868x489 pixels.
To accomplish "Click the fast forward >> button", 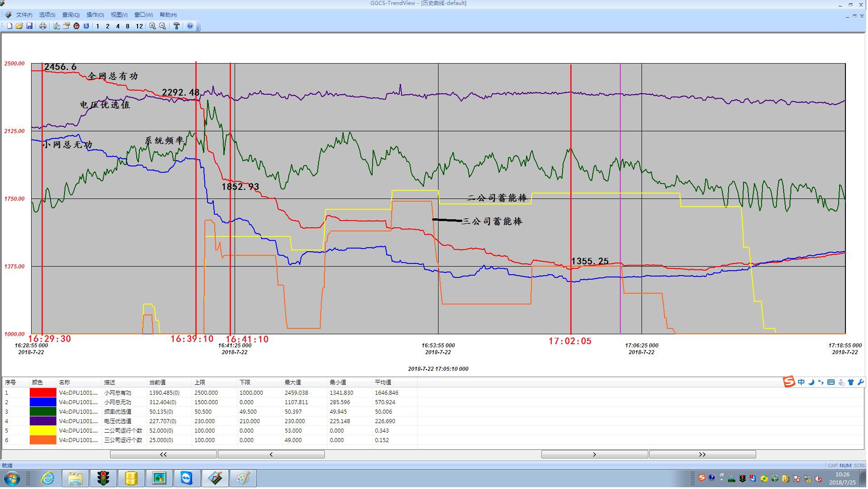I will coord(702,454).
